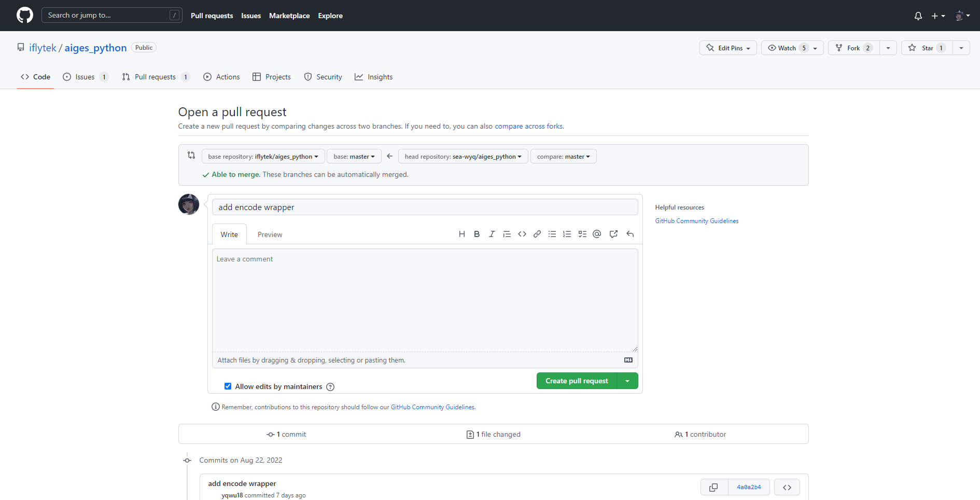Open the Security tab
The image size is (980, 500).
click(323, 77)
